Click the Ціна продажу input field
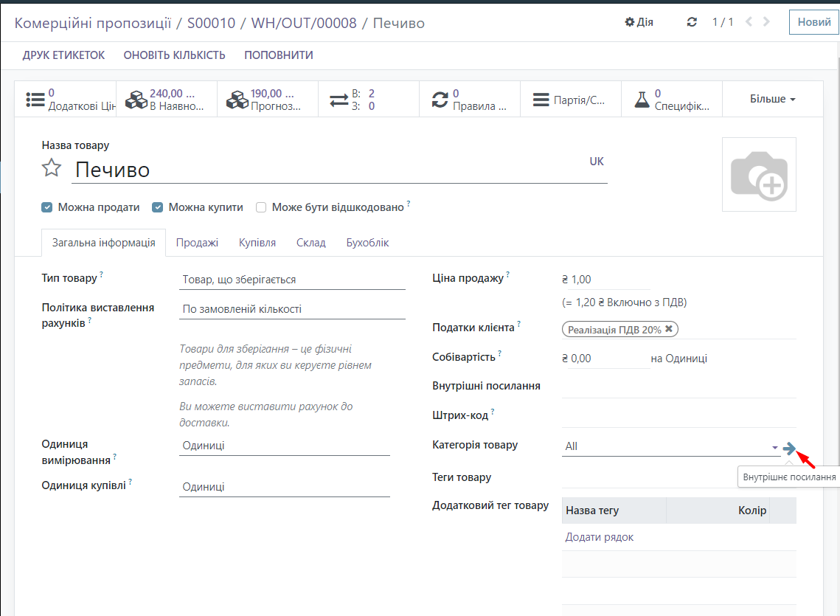The image size is (840, 616). click(x=605, y=280)
